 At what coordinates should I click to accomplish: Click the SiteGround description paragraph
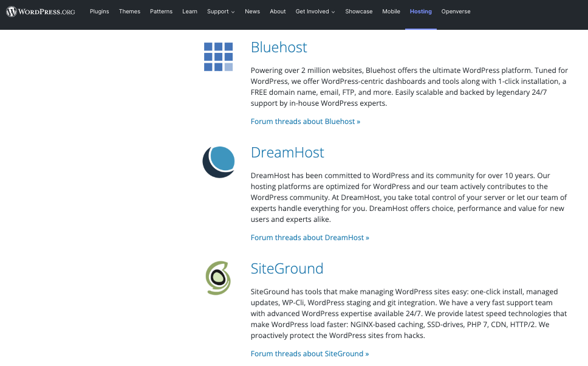(x=409, y=314)
